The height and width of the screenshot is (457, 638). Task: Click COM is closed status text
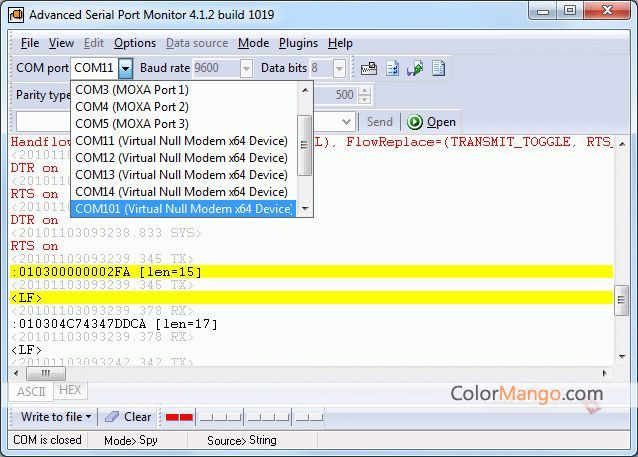coord(47,440)
